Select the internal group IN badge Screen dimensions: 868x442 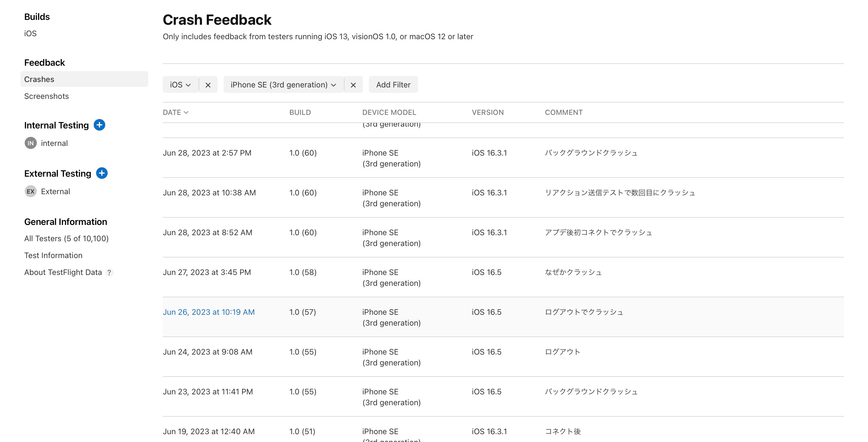click(x=30, y=143)
